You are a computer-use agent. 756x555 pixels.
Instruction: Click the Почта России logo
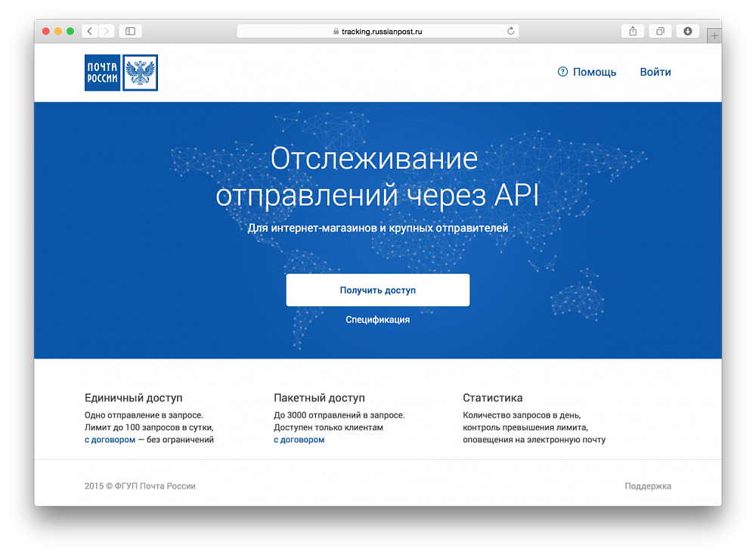[121, 73]
